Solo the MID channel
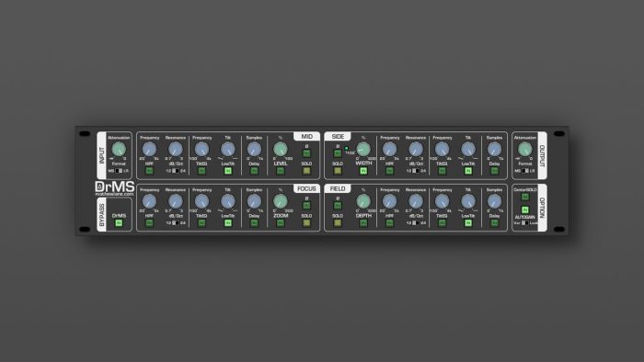644x362 pixels. [x=306, y=171]
